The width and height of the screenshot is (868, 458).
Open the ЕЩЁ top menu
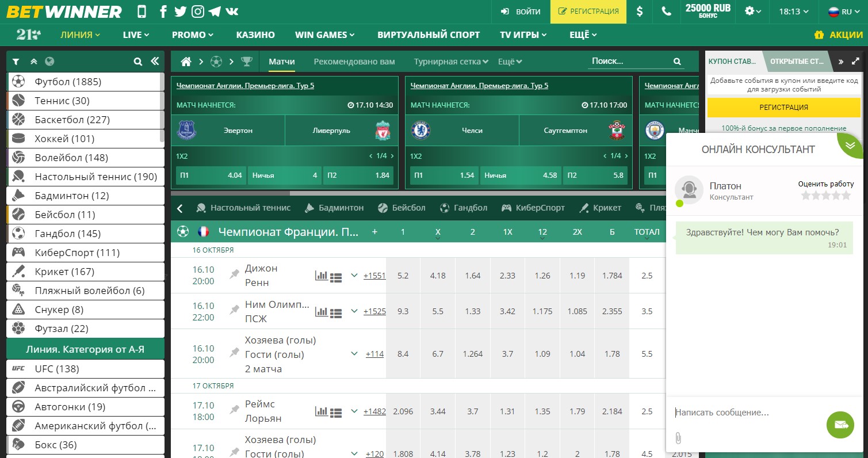tap(583, 35)
